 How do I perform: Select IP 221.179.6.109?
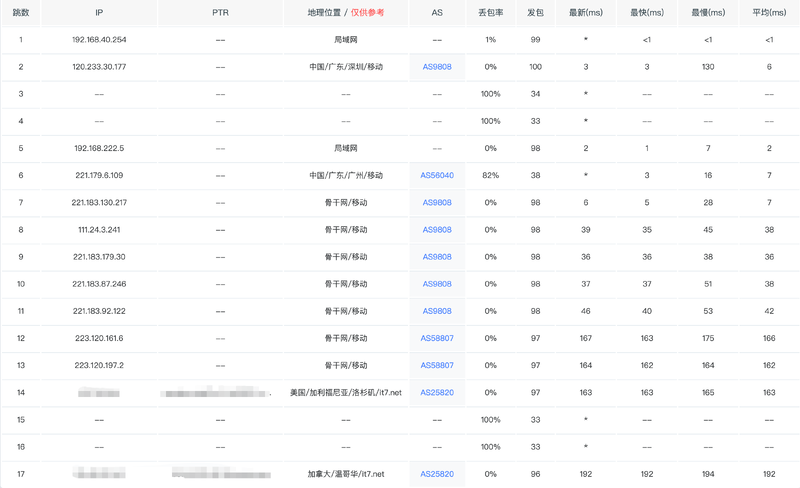coord(99,176)
